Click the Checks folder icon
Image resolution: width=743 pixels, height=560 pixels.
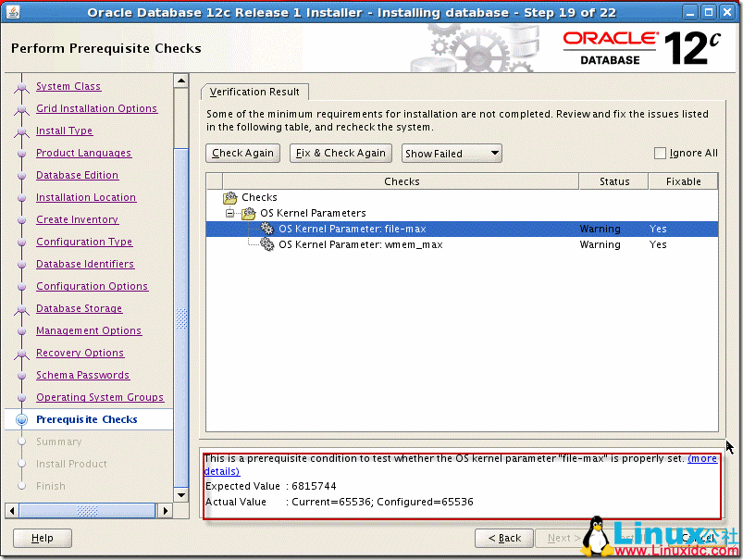click(x=230, y=197)
